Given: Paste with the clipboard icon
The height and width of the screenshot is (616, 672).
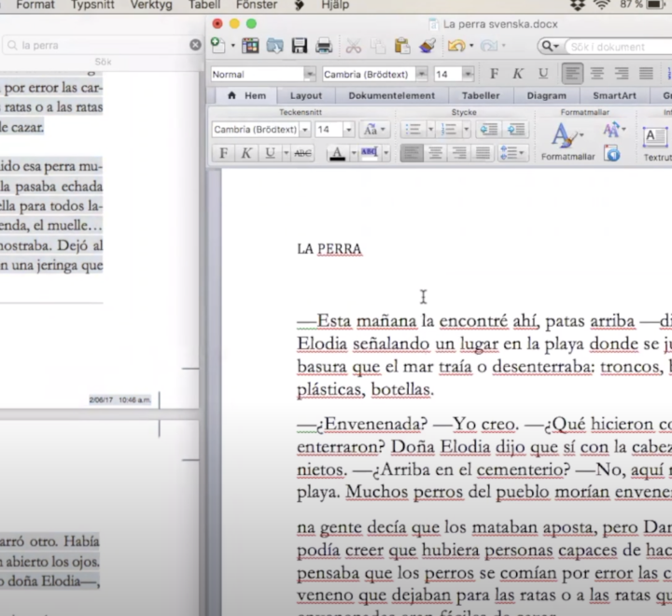Looking at the screenshot, I should (x=402, y=46).
